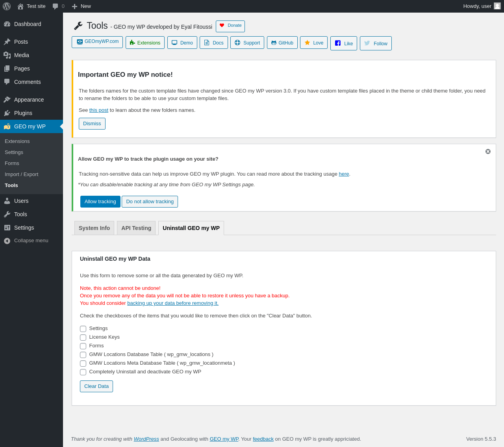Check the Settings removal checkbox
504x447 pixels.
point(83,329)
